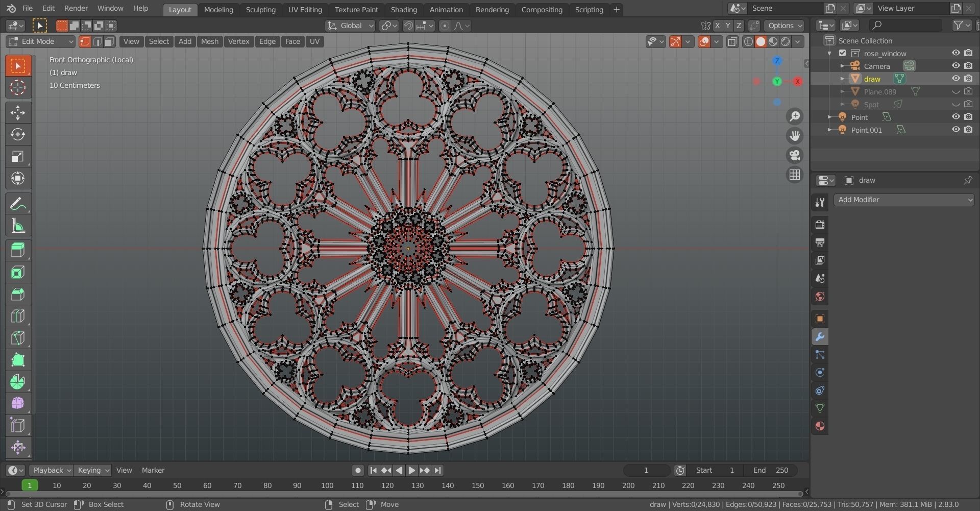The image size is (980, 511).
Task: Select the Extrude Region tool
Action: (18, 250)
